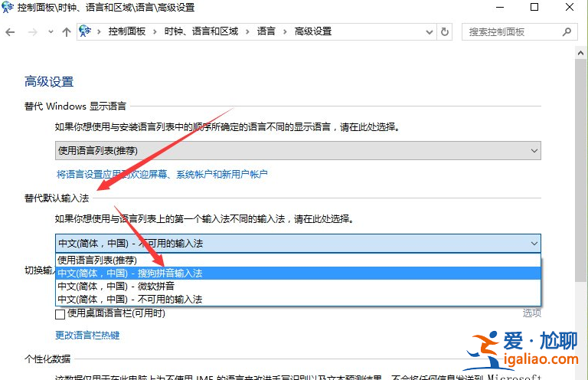Open 更改语言栏热键 link
588x380 pixels.
tap(87, 335)
